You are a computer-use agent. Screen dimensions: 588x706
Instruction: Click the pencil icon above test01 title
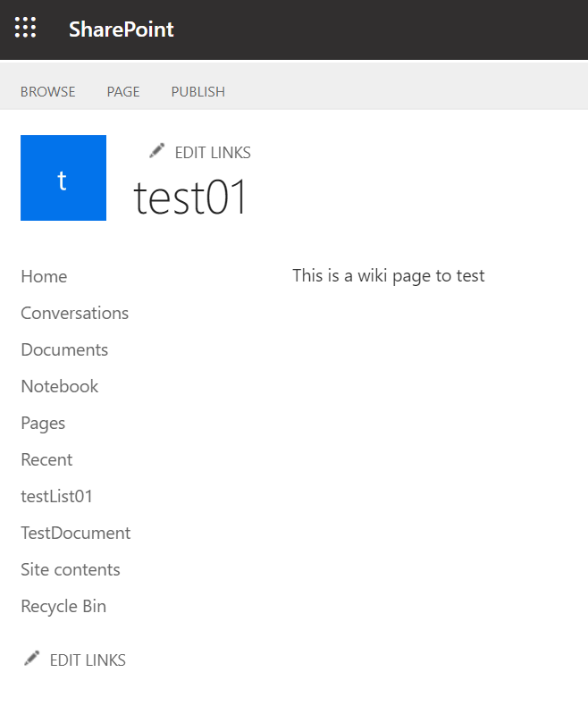156,151
